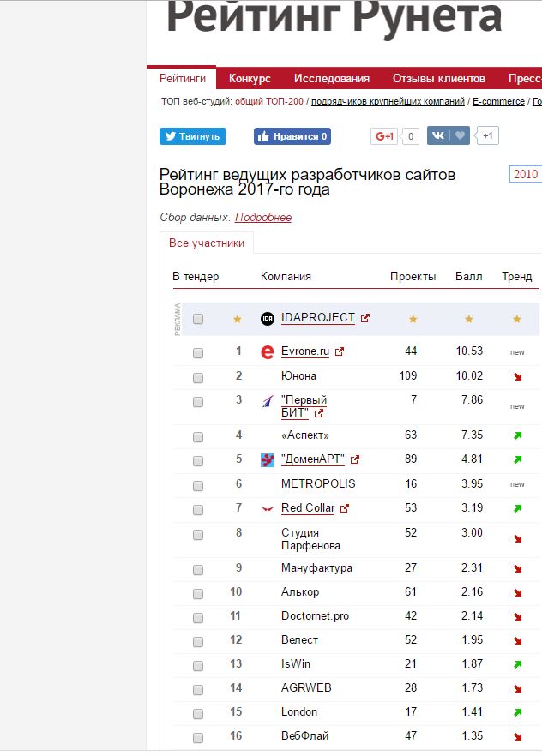
Task: Open the Red Collar company link
Action: [x=308, y=508]
